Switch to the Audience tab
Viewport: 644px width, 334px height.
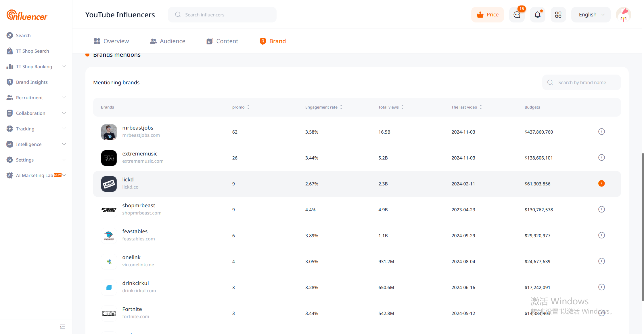168,41
